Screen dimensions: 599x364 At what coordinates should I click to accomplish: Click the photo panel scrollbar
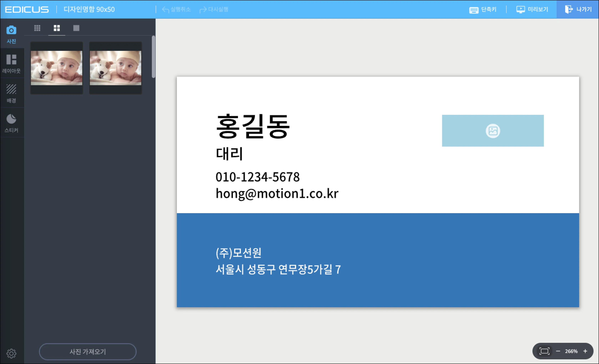153,57
